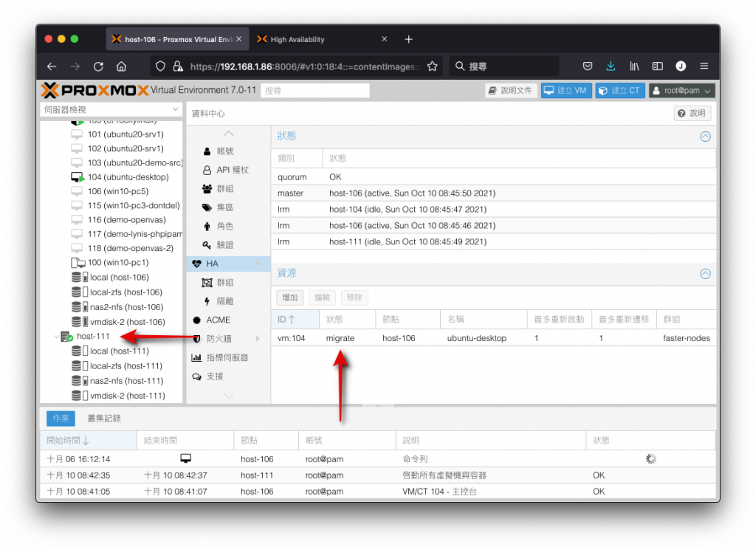756x550 pixels.
Task: Select local-zfs (host-106) storage
Action: coord(126,292)
